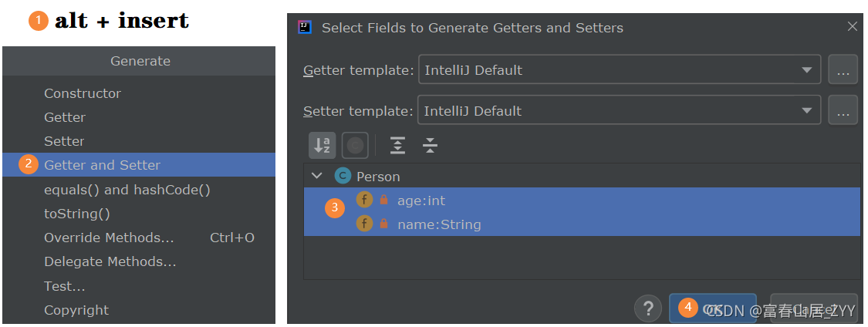Click the question mark help icon
This screenshot has height=327, width=868.
tap(647, 308)
